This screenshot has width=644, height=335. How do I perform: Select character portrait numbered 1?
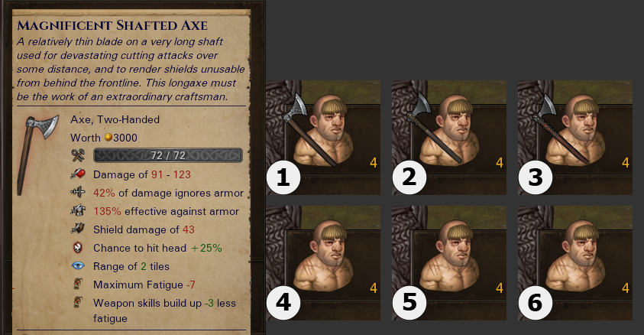click(323, 137)
